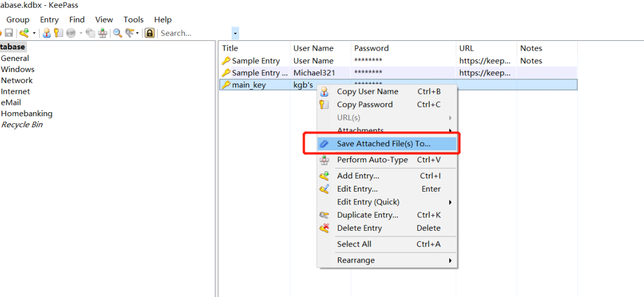Click the Copy Password key icon in toolbar
Screen dimensions: 644x297
(x=58, y=33)
